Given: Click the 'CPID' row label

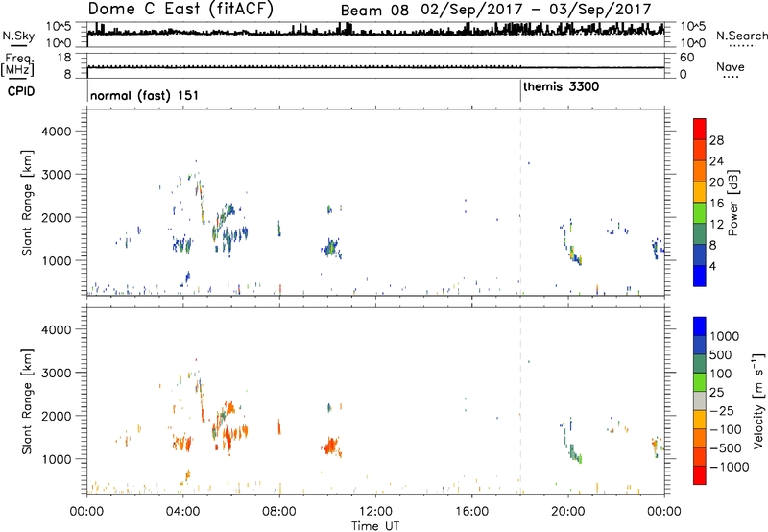Looking at the screenshot, I should pyautogui.click(x=21, y=91).
